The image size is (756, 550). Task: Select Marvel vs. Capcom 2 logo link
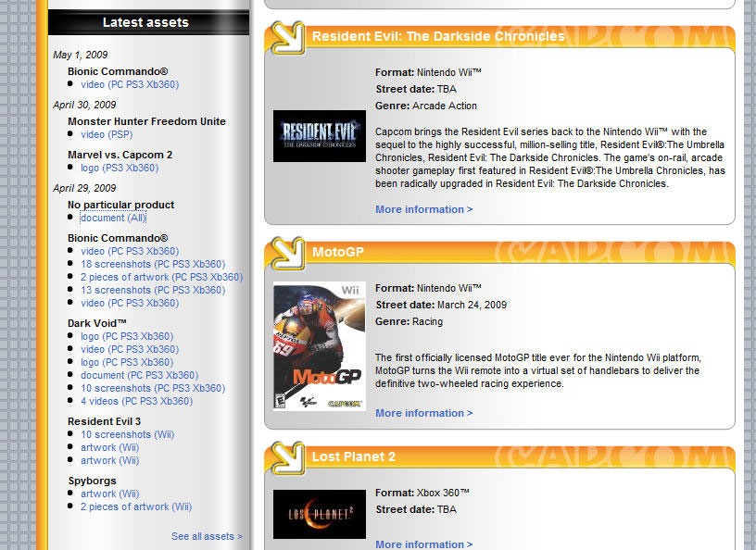[x=119, y=168]
